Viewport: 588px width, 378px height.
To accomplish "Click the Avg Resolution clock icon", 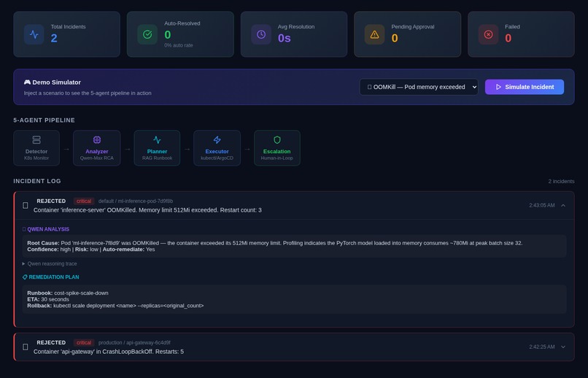I will coord(261,34).
